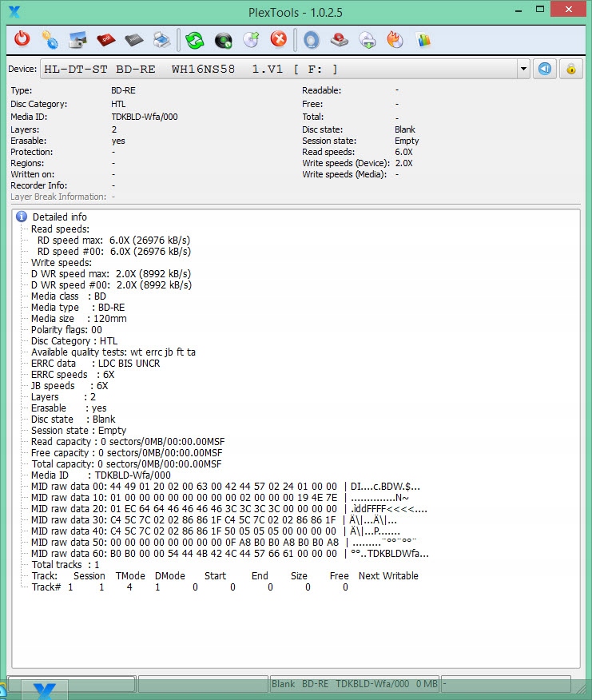Export report with red PDF icon
This screenshot has height=700, width=592.
[106, 39]
